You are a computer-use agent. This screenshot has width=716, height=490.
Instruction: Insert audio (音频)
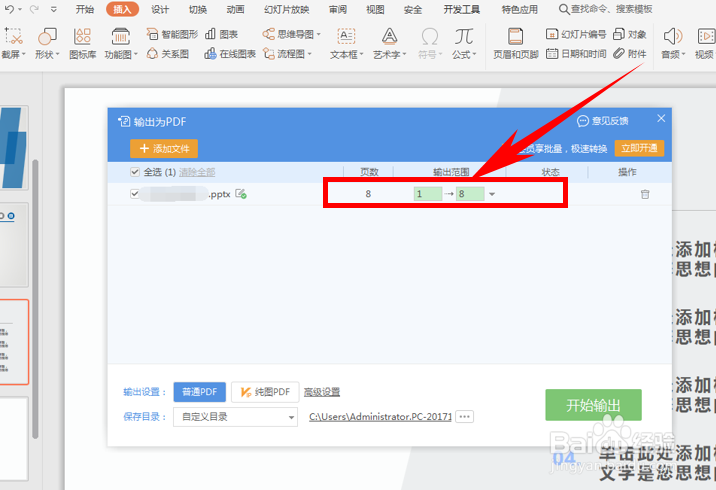[x=673, y=43]
